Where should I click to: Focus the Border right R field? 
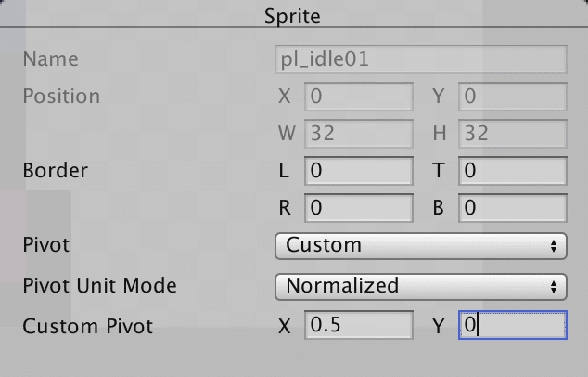click(358, 208)
